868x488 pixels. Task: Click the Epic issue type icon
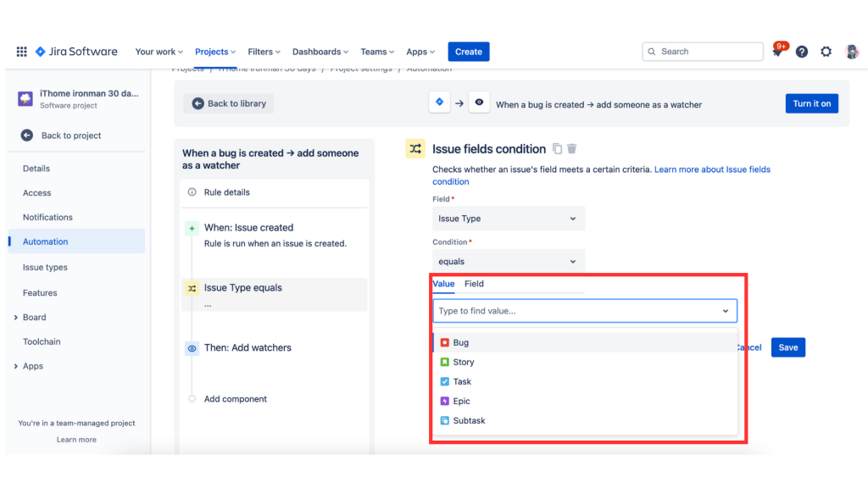(444, 401)
